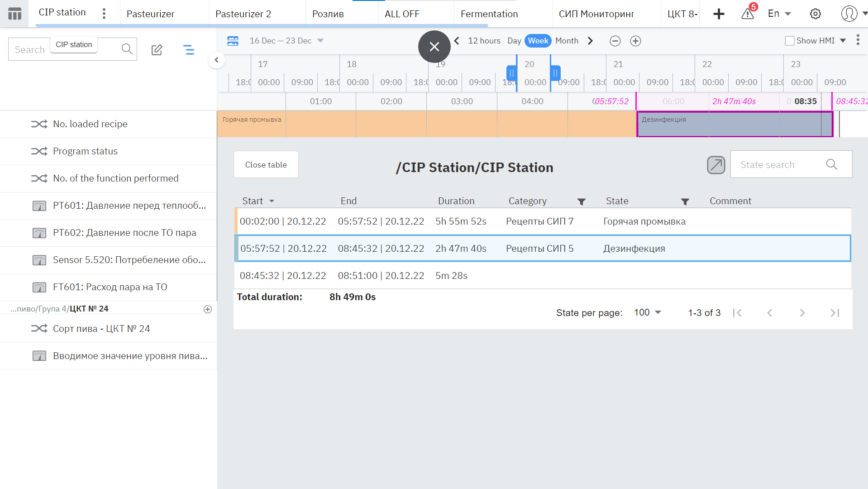The height and width of the screenshot is (489, 868).
Task: Click the edit pencil icon beside search
Action: [157, 50]
